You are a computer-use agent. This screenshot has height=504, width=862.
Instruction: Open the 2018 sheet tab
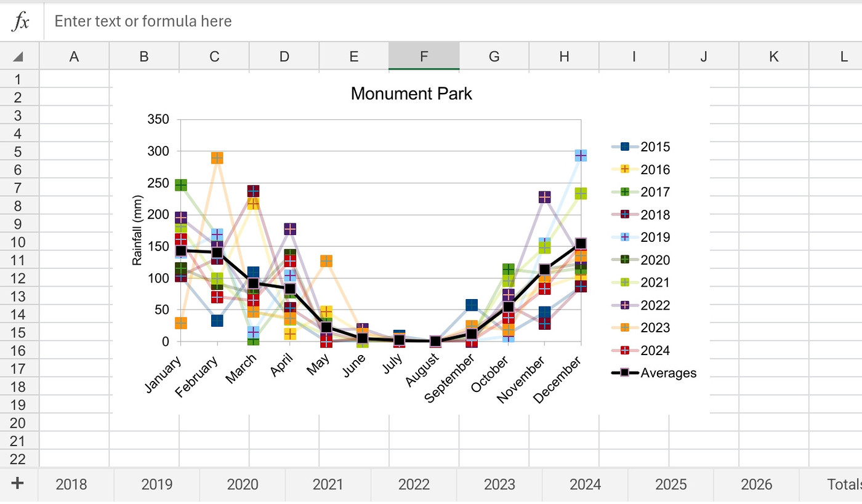click(71, 484)
